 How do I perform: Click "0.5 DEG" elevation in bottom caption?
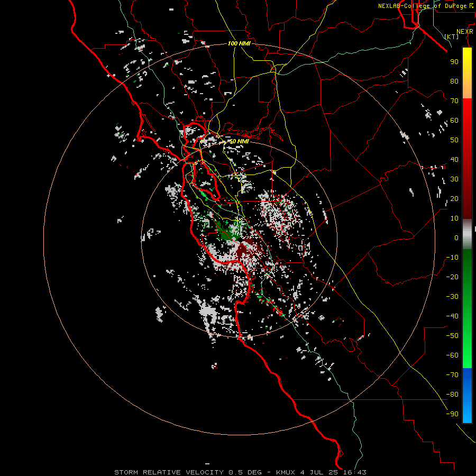245,472
